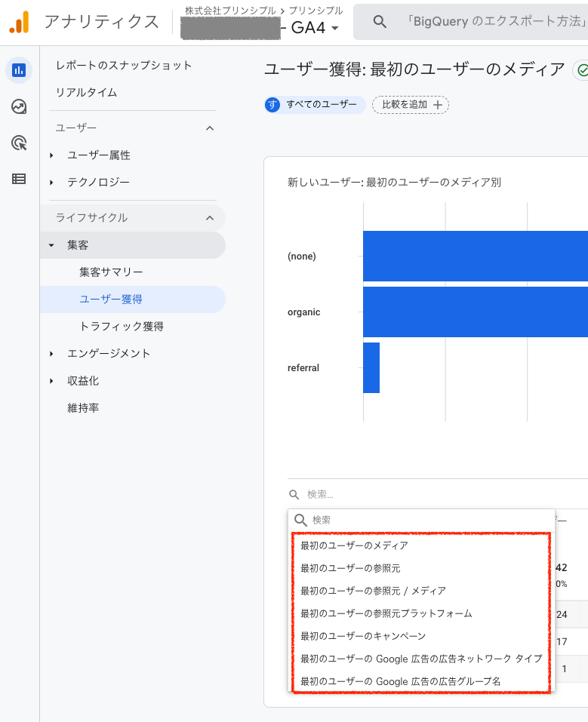Click the Google Analytics logo icon
This screenshot has height=722, width=588.
coord(19,23)
